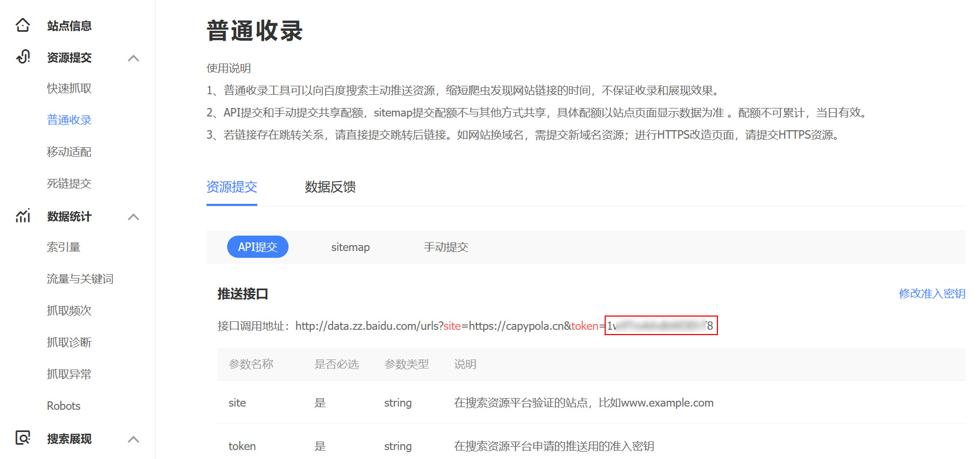
Task: Collapse the 数据统计 section chevron
Action: pos(133,217)
